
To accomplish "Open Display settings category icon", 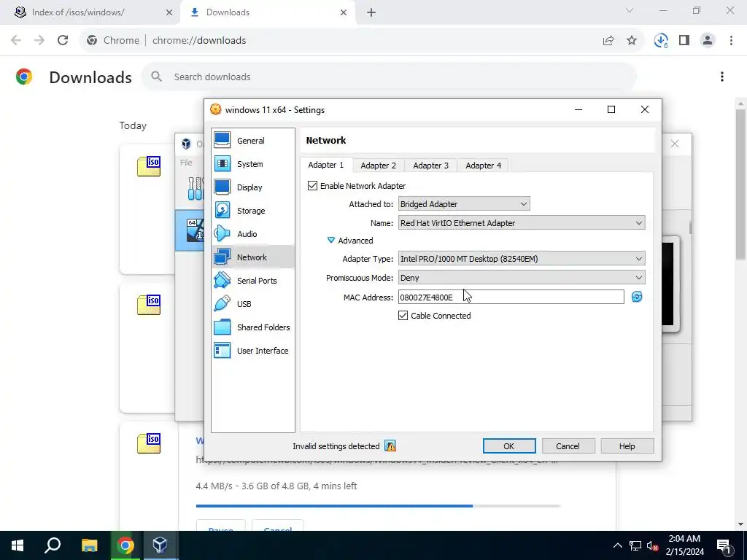I will 222,187.
